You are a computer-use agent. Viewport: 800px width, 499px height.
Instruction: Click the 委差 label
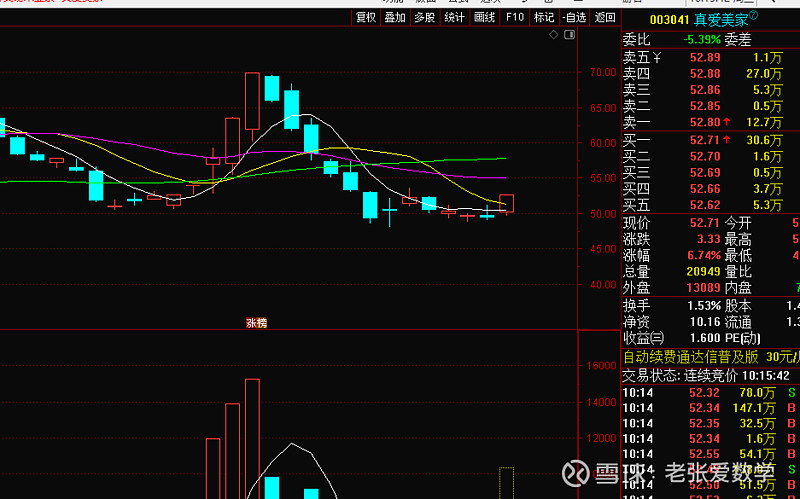[738, 39]
